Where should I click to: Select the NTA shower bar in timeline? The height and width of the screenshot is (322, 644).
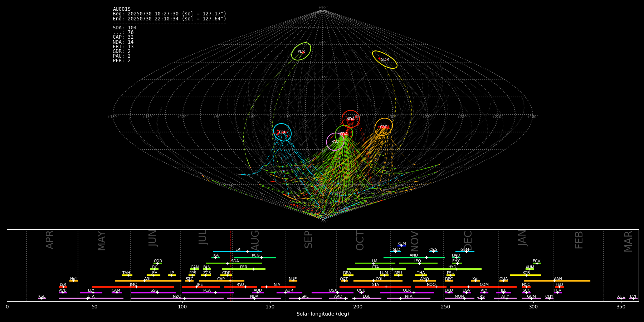click(409, 298)
